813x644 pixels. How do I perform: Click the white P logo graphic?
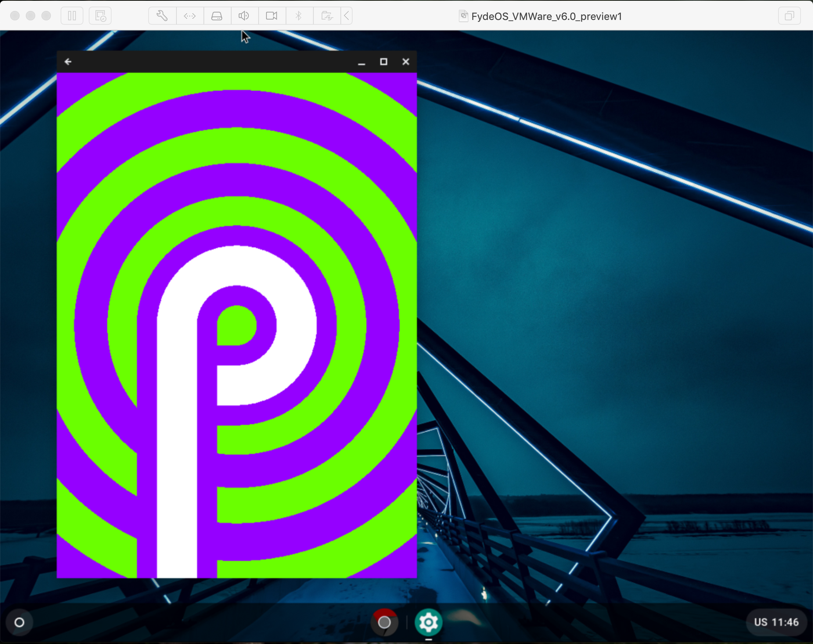click(237, 412)
